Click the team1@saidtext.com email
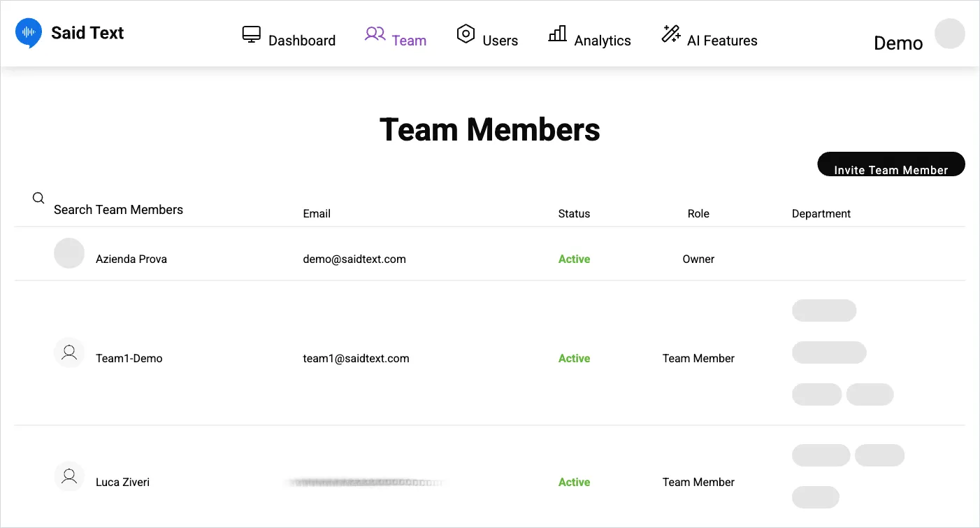 pyautogui.click(x=356, y=359)
